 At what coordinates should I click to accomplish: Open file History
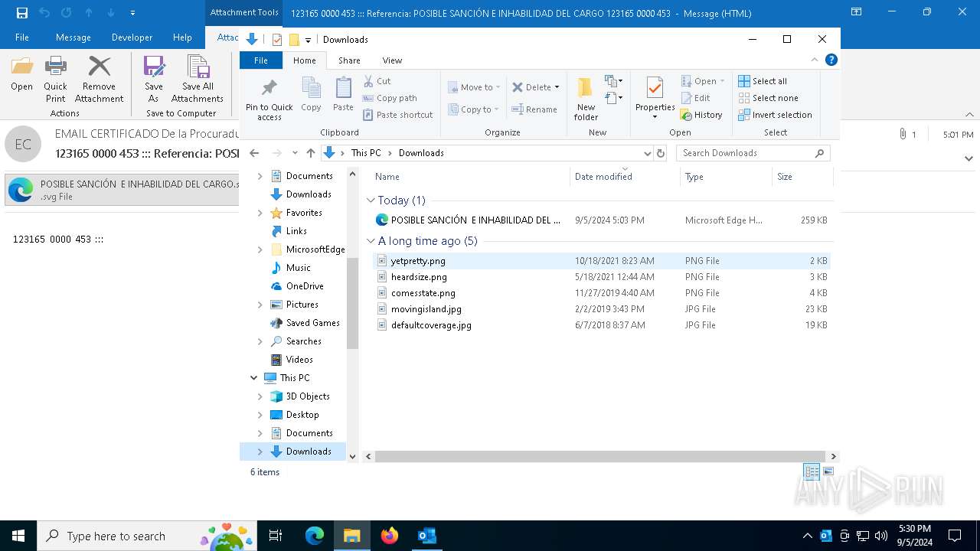(x=701, y=115)
